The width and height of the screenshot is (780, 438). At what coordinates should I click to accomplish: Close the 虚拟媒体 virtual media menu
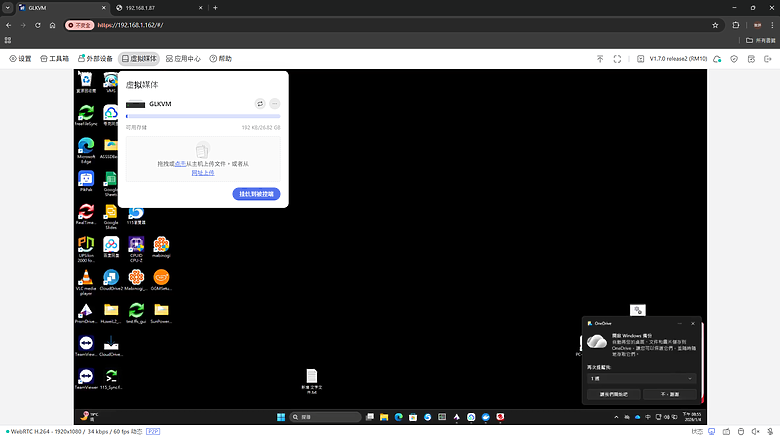coord(139,59)
